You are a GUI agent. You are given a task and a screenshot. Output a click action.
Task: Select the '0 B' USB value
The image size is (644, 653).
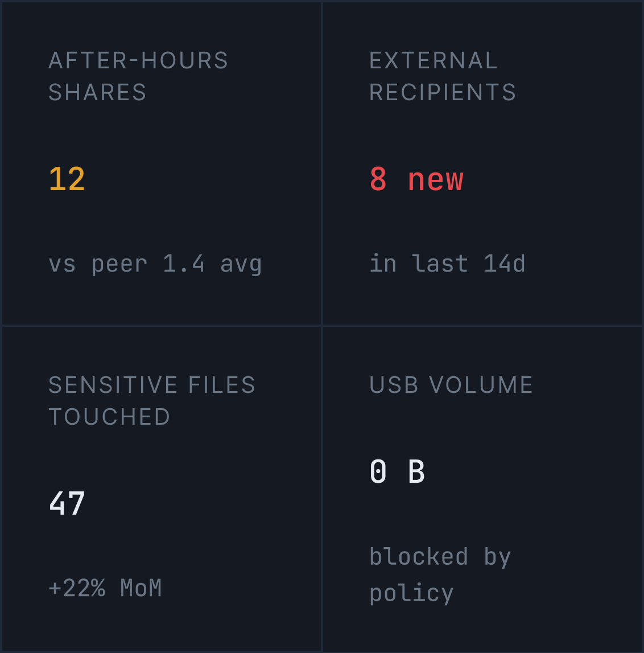coord(397,471)
